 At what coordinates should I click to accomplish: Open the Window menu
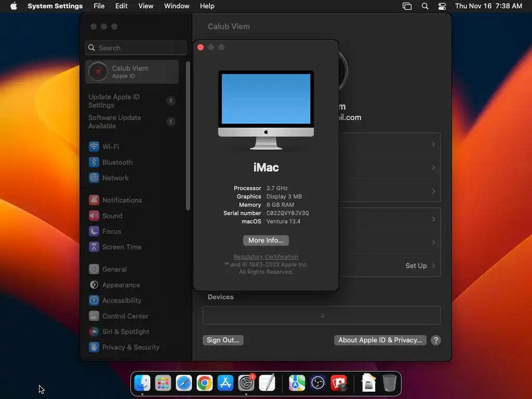click(x=177, y=6)
